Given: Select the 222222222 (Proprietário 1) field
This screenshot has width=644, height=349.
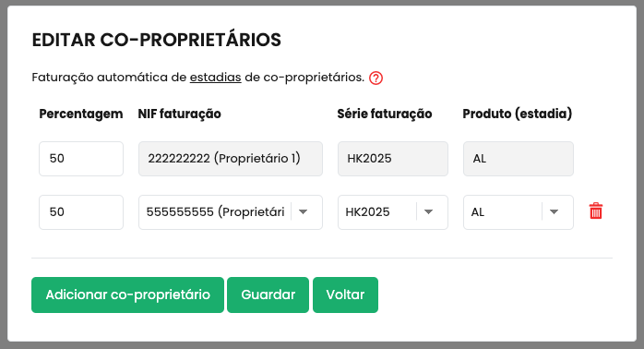Looking at the screenshot, I should 231,159.
